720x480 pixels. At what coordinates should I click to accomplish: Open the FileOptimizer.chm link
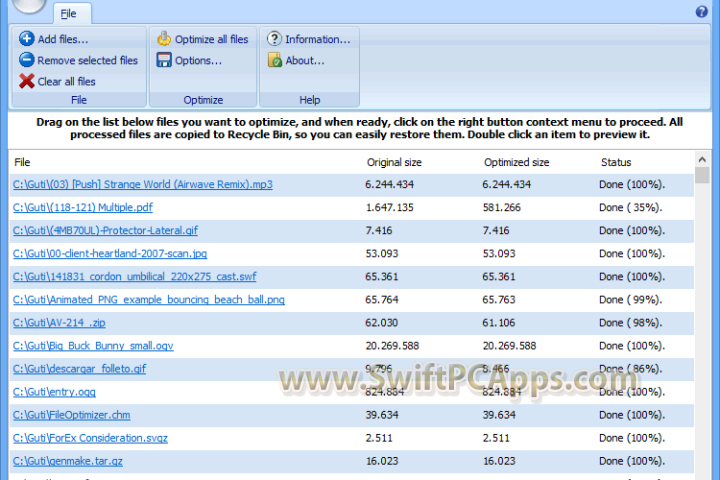(x=72, y=415)
